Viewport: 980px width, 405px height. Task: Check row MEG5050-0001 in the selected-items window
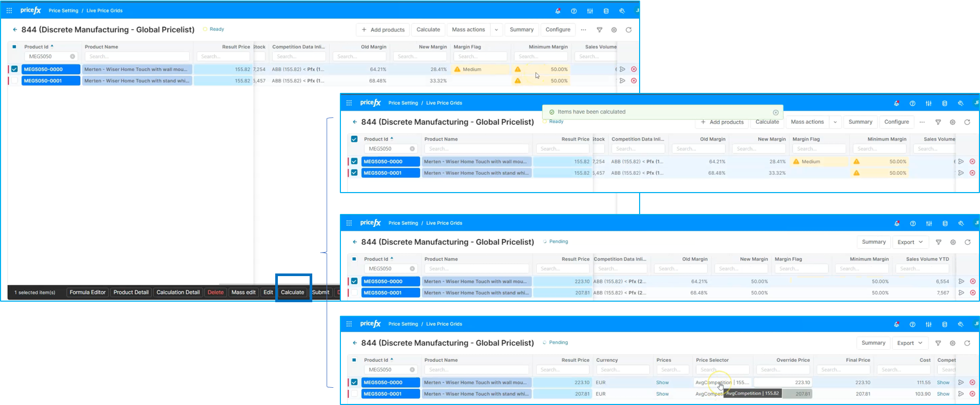click(x=15, y=80)
